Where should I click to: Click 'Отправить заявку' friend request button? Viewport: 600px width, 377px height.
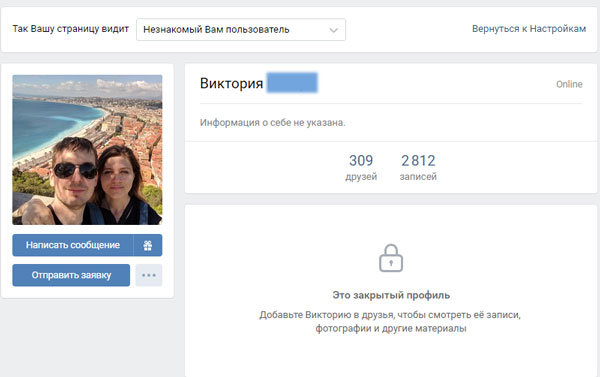[x=71, y=275]
